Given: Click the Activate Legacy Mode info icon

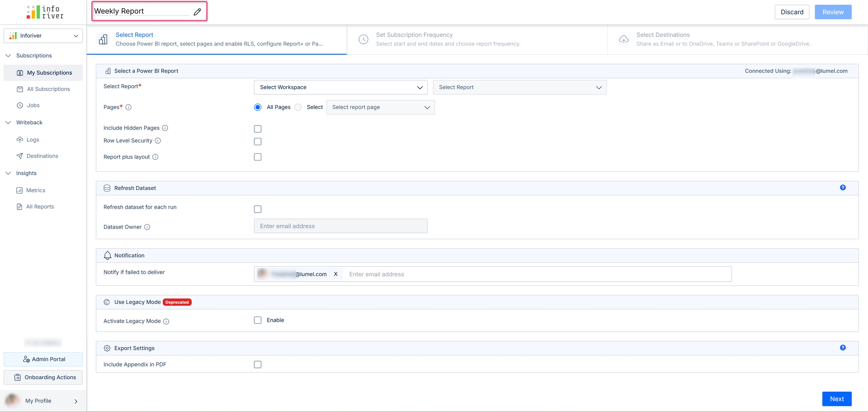Looking at the screenshot, I should pos(166,321).
